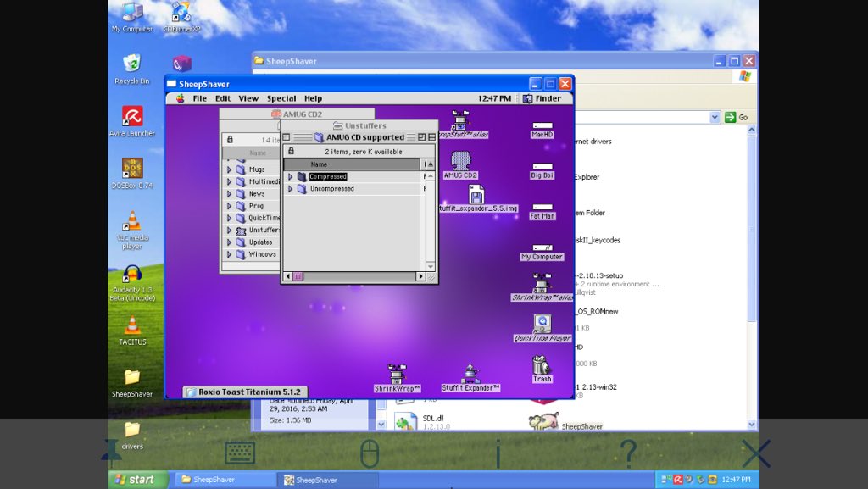The height and width of the screenshot is (489, 868).
Task: Show the on-screen keyboard overlay icon
Action: tap(240, 453)
